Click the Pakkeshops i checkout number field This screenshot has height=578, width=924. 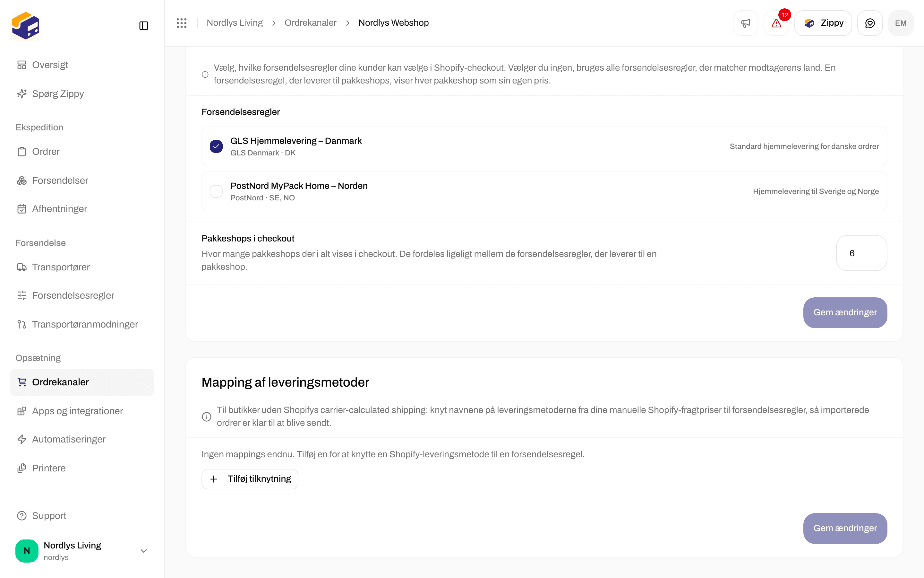861,253
